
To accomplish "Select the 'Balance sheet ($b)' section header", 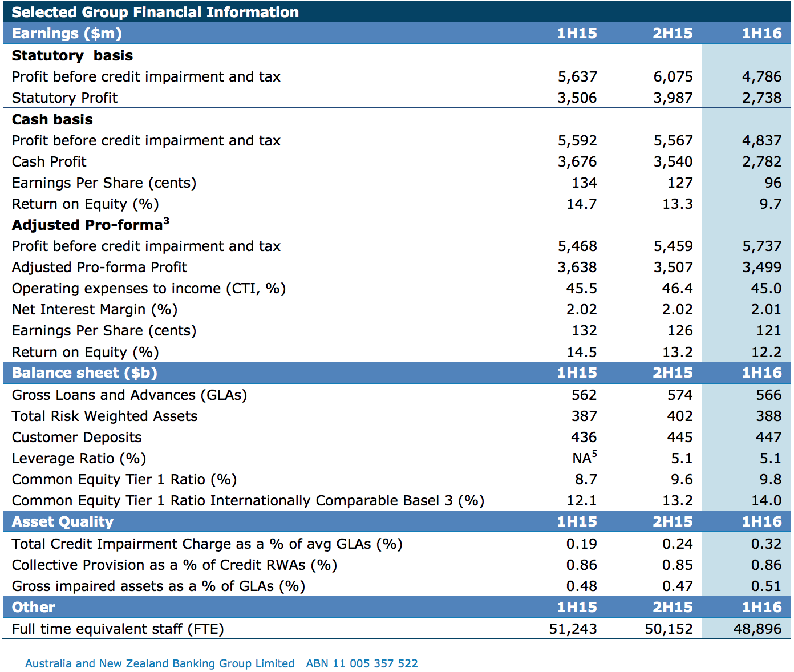I will 84,373.
